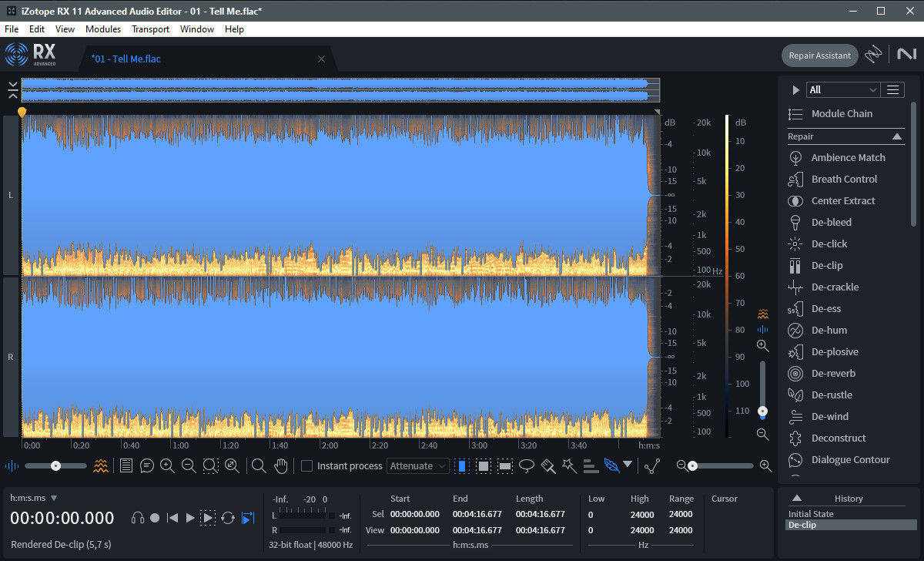
Task: Adjust the waveform/spectrogram opacity slider
Action: click(55, 465)
